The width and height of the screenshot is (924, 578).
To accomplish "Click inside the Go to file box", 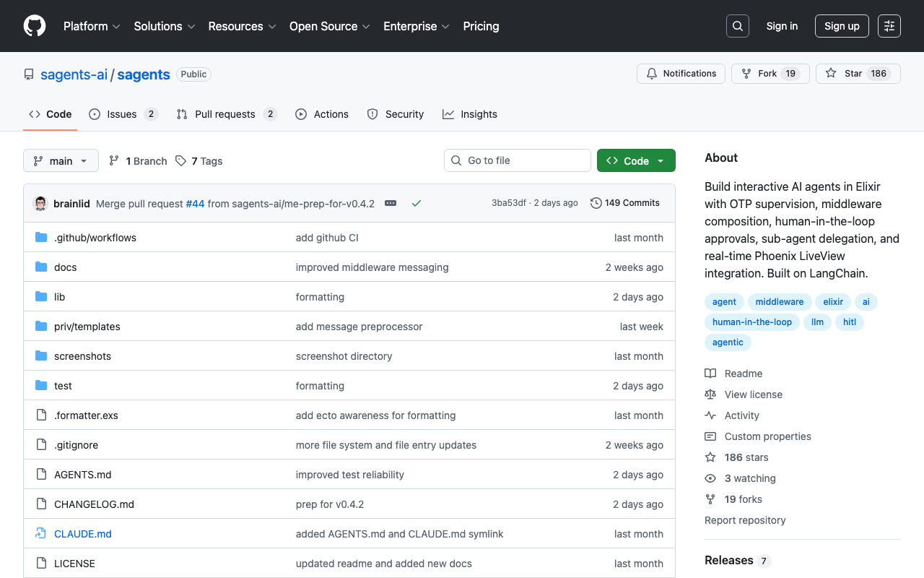I will [517, 160].
